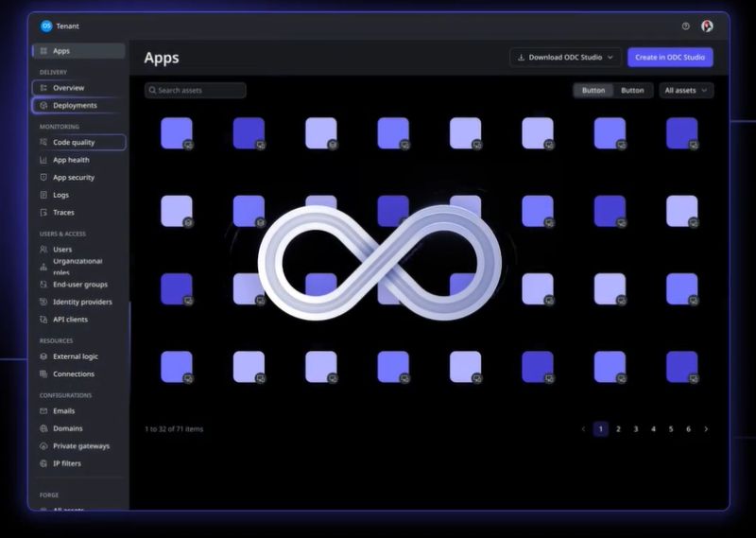Click the App security shield icon
Screen dimensions: 756x538
pos(43,178)
